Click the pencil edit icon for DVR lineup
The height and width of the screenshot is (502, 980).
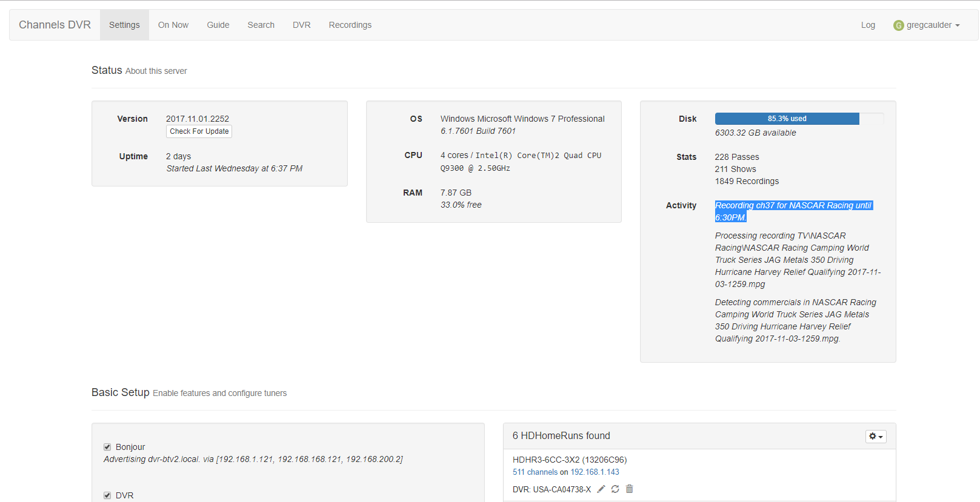(601, 489)
